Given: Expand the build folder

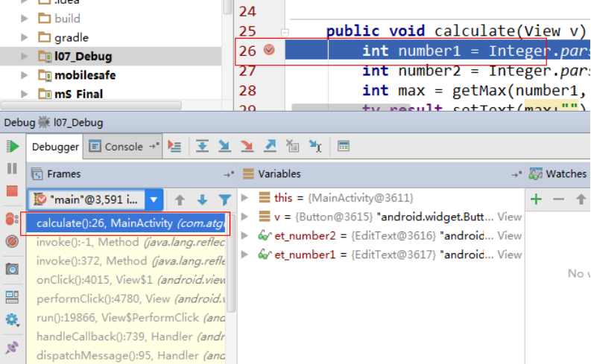Looking at the screenshot, I should pyautogui.click(x=24, y=18).
